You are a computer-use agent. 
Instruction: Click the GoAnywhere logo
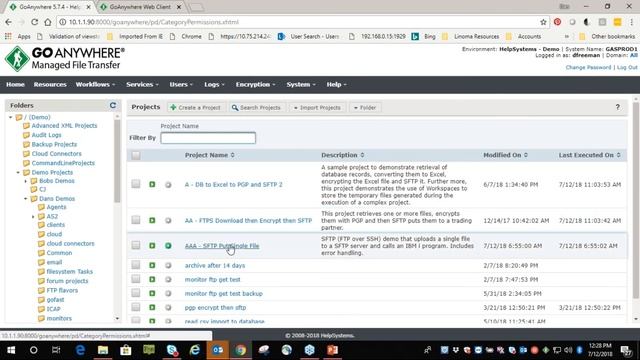point(64,59)
